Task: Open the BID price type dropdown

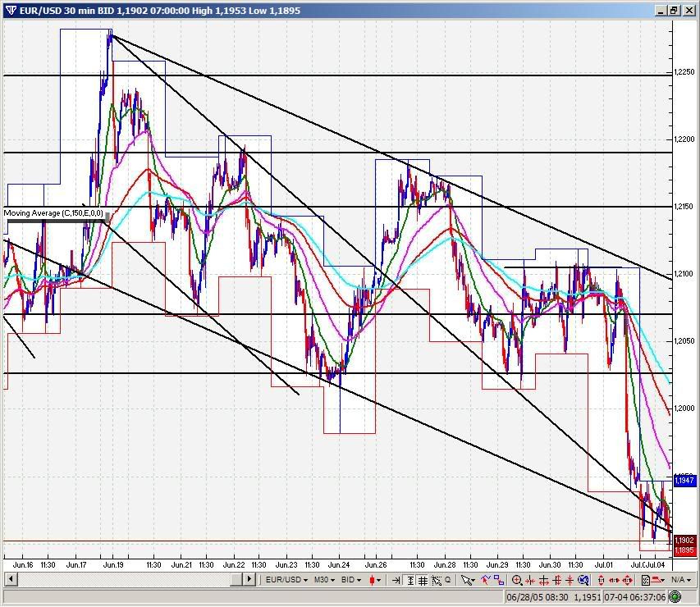Action: tap(351, 580)
